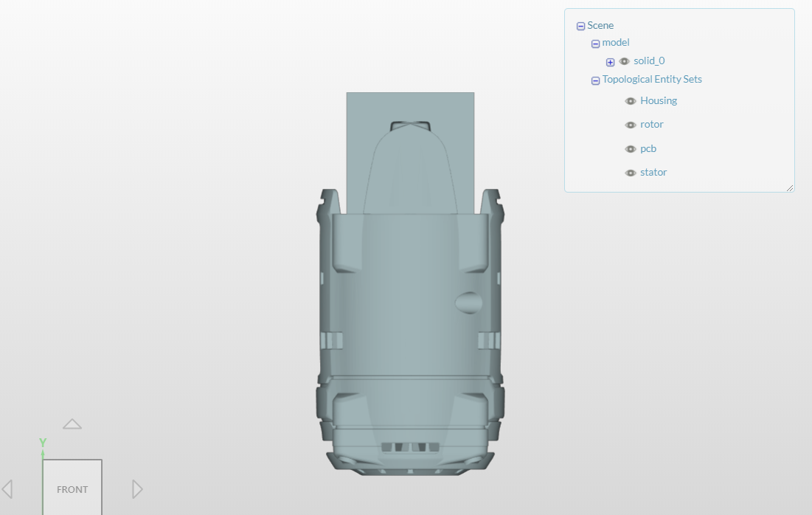
Task: Select Topological Entity Sets label
Action: (652, 79)
